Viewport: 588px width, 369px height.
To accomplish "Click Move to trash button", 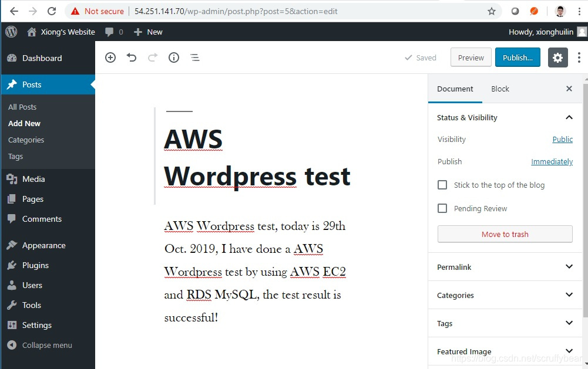I will 505,234.
